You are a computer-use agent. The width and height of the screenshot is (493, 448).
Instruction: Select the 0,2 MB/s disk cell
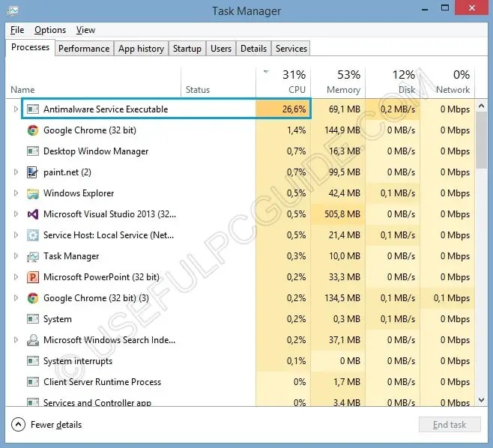pos(393,109)
